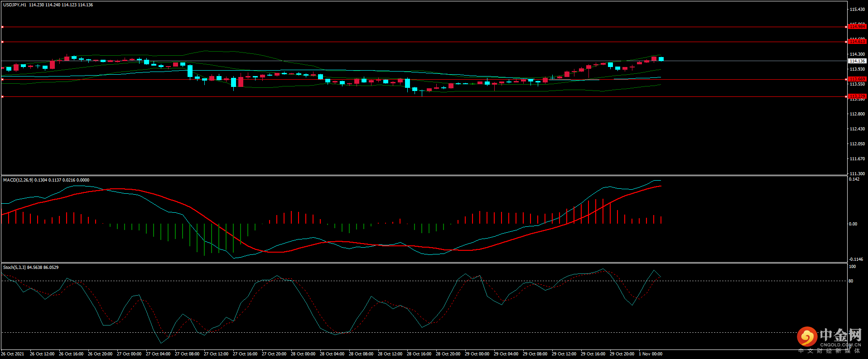The image size is (868, 359).
Task: Select the 113.229 red price label
Action: (x=857, y=96)
